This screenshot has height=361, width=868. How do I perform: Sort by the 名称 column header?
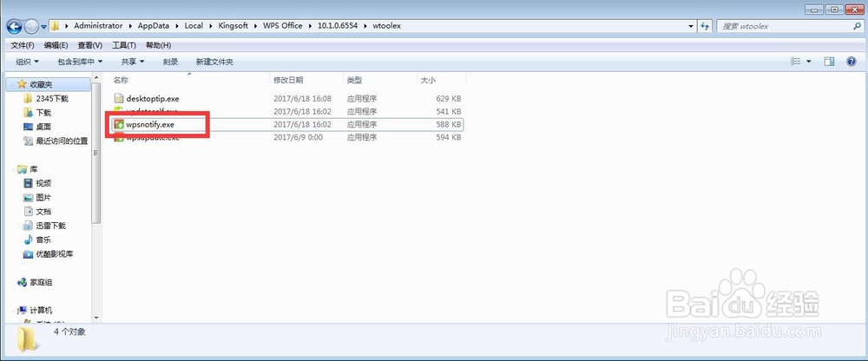[x=121, y=81]
